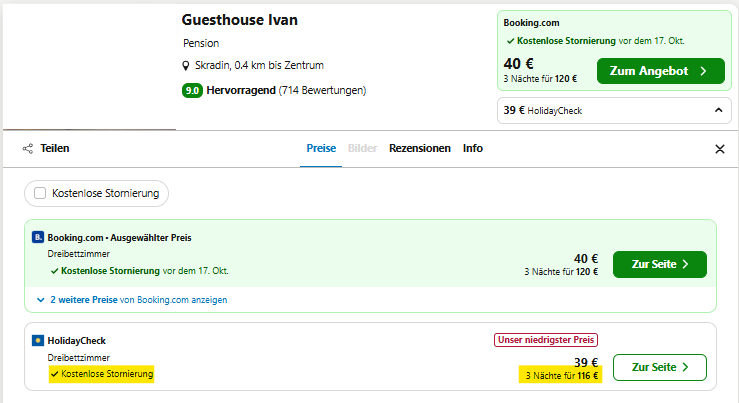Viewport: 739px width, 403px height.
Task: Click the HolidayCheck provider name in offer row
Action: tap(76, 341)
